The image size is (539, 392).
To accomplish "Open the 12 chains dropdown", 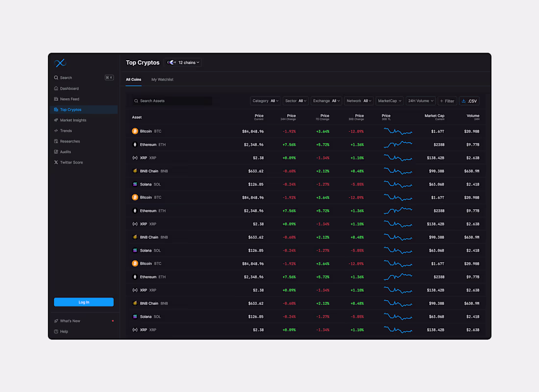I will pyautogui.click(x=183, y=62).
